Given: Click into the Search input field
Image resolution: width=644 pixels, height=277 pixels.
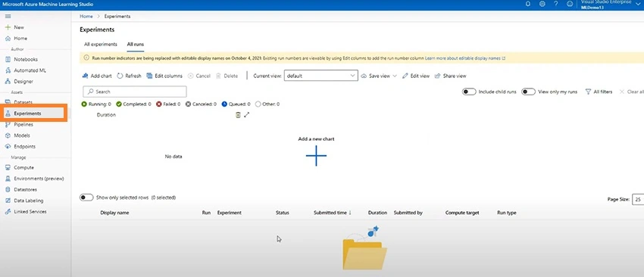Looking at the screenshot, I should pyautogui.click(x=135, y=92).
